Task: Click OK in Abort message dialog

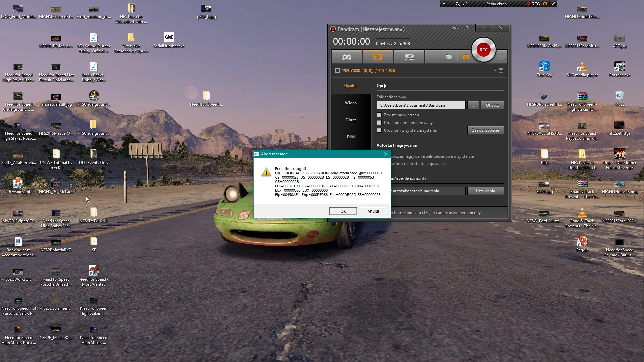Action: tap(343, 211)
